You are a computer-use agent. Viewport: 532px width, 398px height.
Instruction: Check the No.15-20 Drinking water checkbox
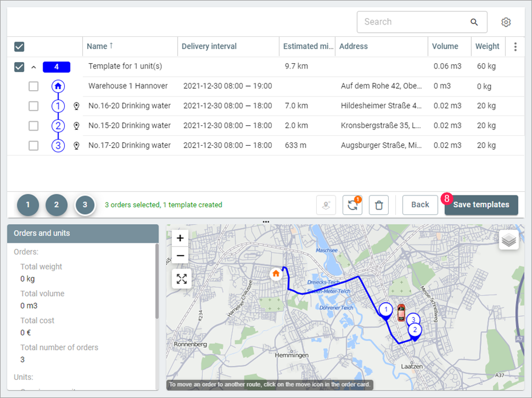(33, 126)
